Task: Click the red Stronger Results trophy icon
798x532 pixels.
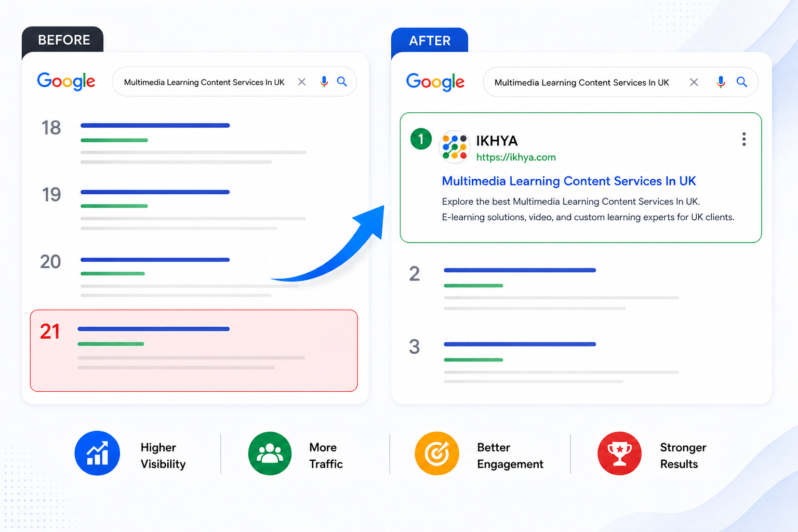Action: [x=619, y=453]
